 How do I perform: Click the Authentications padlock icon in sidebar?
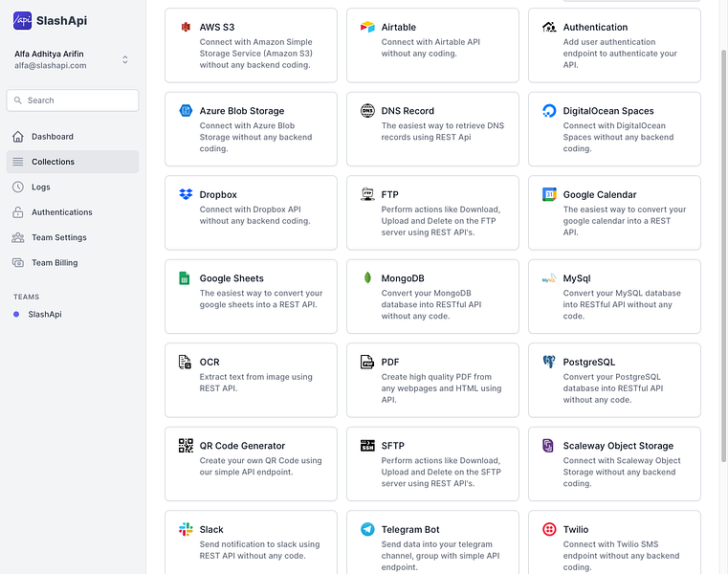17,212
